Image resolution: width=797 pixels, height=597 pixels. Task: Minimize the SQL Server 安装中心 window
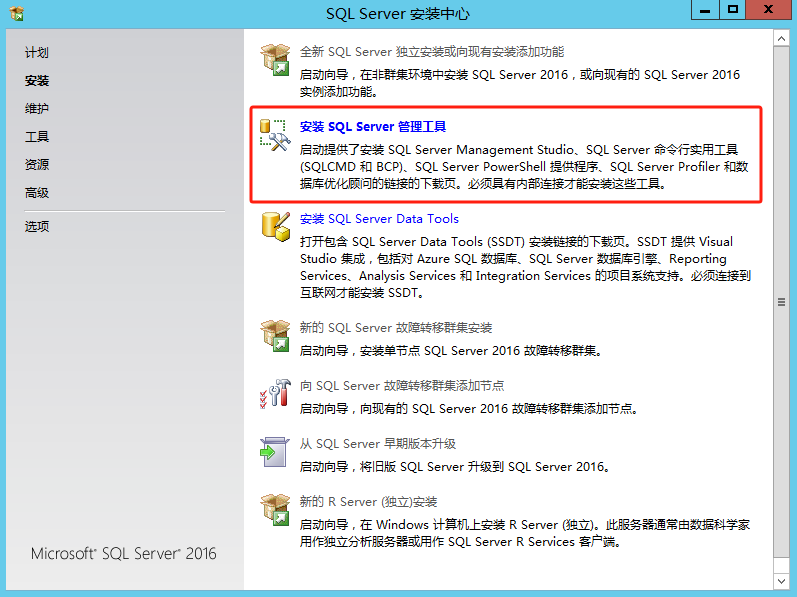(705, 10)
